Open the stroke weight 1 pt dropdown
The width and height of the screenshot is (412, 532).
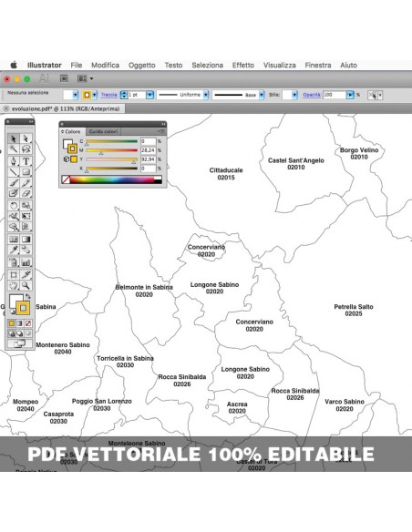(149, 95)
